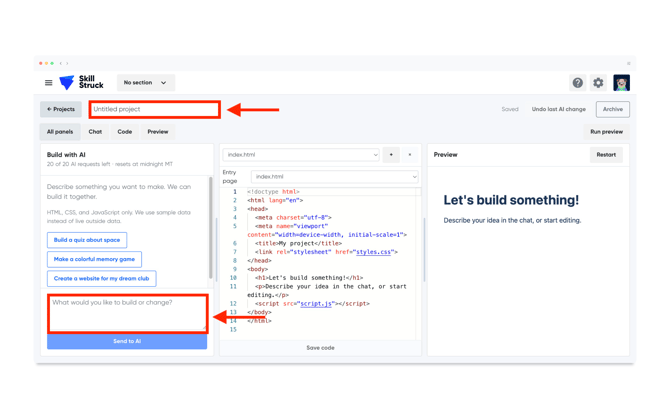Viewport: 670px width, 418px height.
Task: Click the red window close dot
Action: [41, 63]
